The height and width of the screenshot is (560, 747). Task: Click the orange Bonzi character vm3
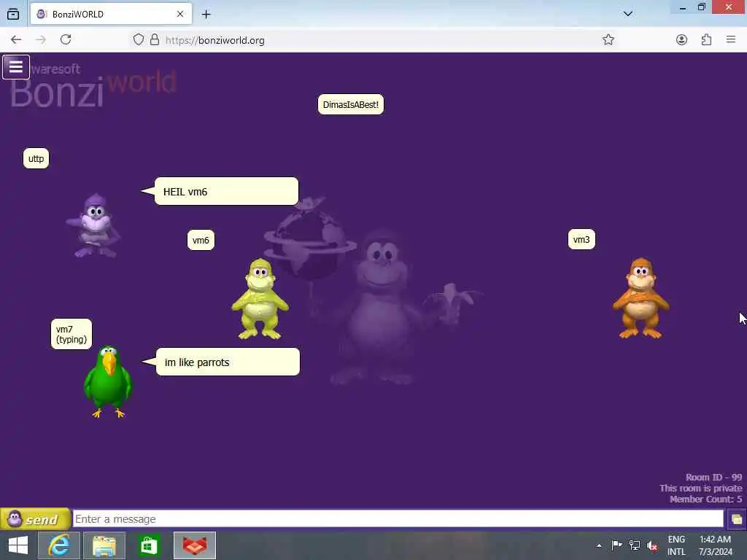click(x=641, y=298)
